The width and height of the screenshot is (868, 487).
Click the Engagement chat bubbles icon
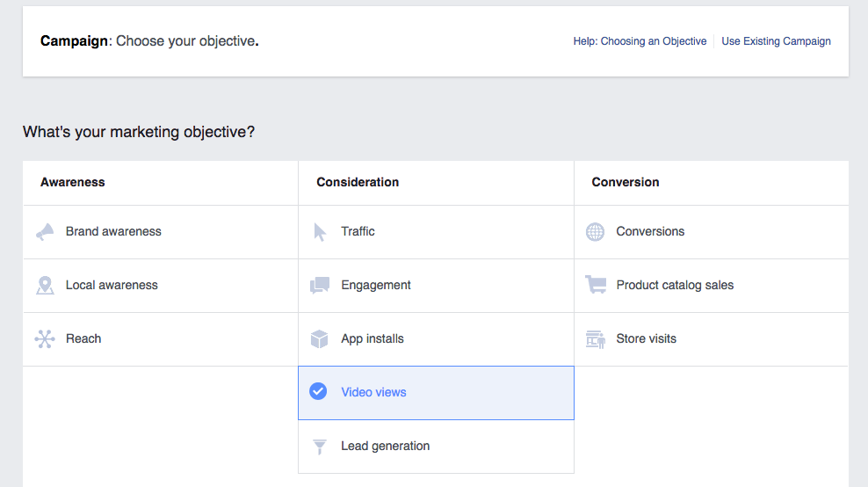320,286
